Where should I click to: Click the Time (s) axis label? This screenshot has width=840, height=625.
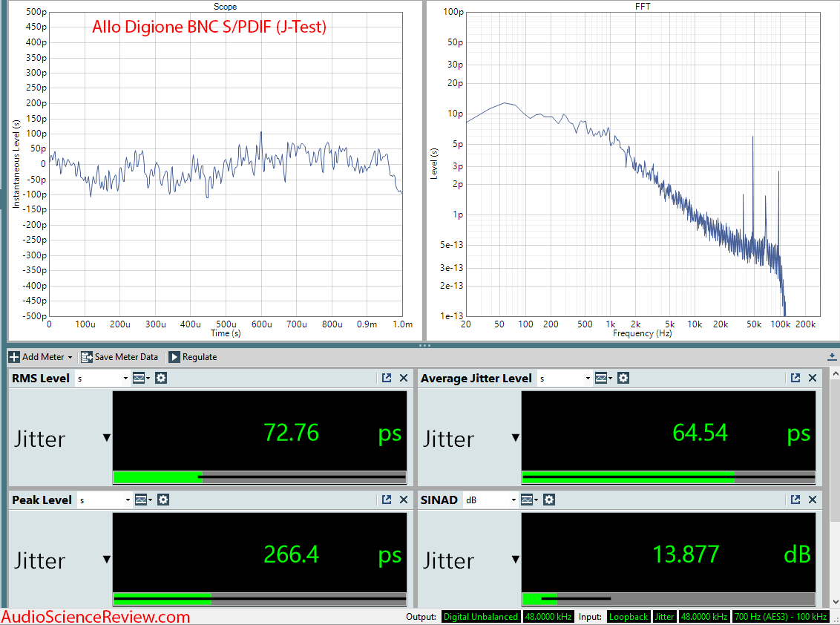[x=226, y=333]
